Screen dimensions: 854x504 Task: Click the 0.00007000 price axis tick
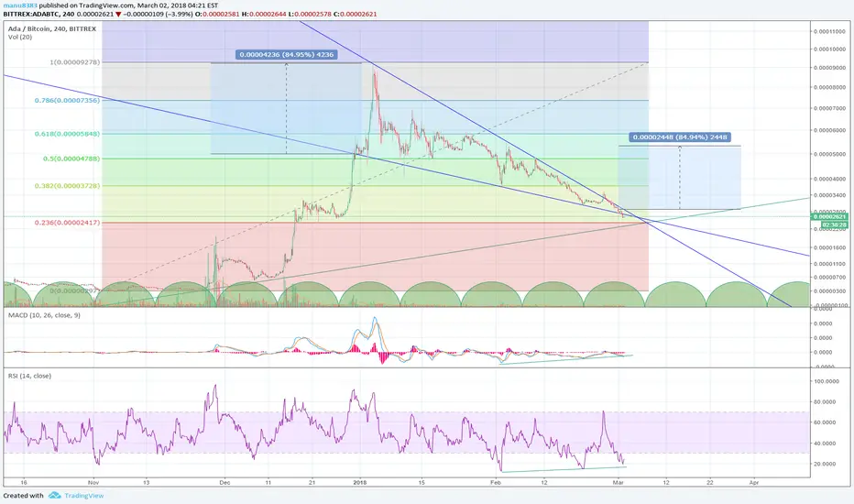coord(829,108)
